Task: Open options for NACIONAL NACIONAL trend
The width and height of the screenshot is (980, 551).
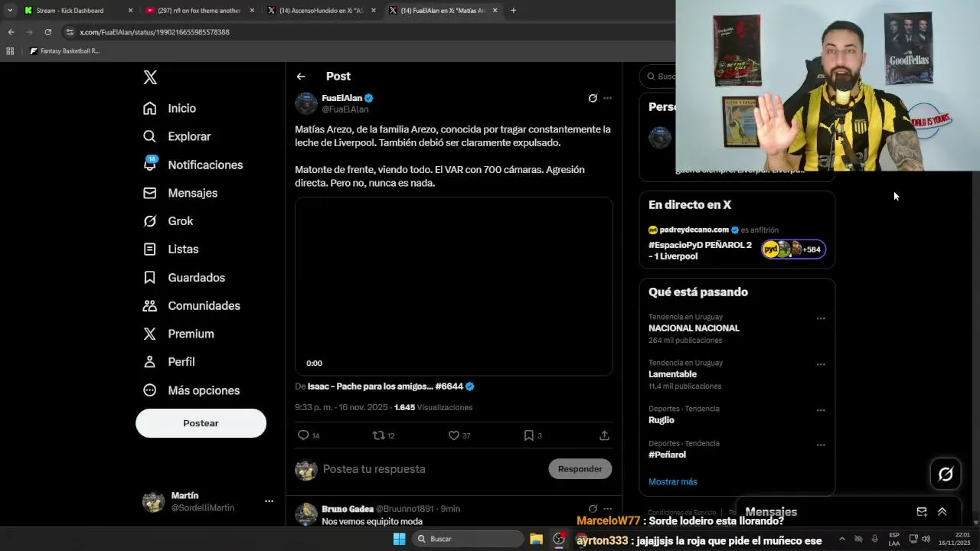Action: pos(821,318)
